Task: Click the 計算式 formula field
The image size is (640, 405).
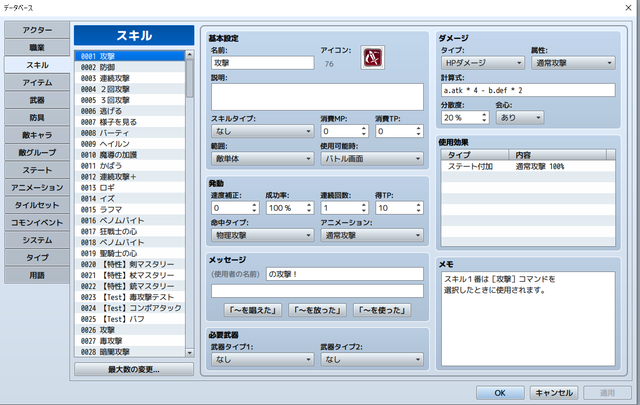Action: click(528, 90)
